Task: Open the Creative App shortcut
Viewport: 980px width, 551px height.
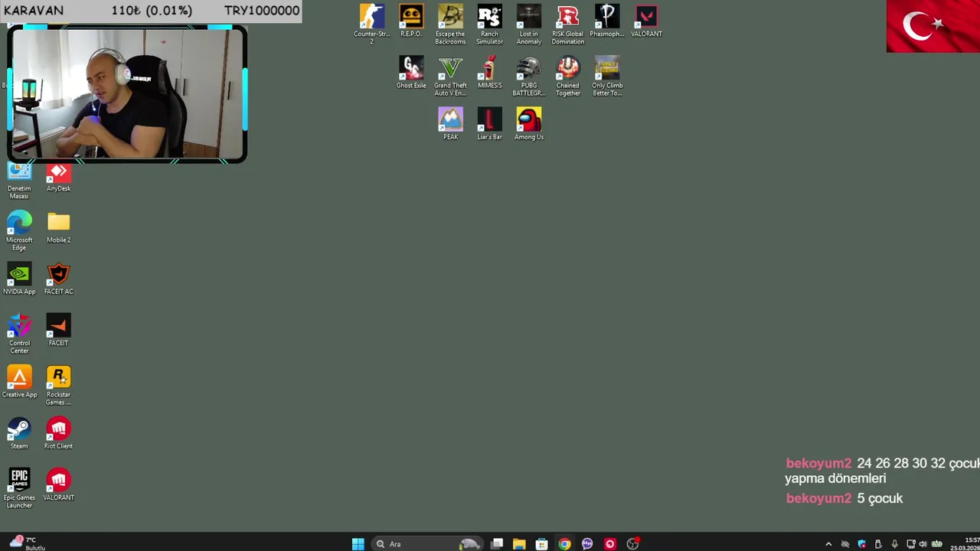Action: [19, 381]
